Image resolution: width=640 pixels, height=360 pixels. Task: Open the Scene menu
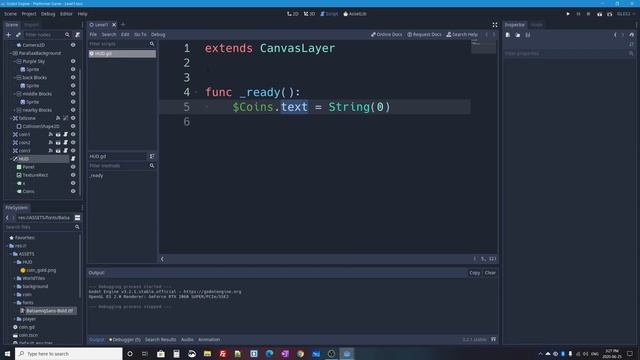pyautogui.click(x=11, y=14)
